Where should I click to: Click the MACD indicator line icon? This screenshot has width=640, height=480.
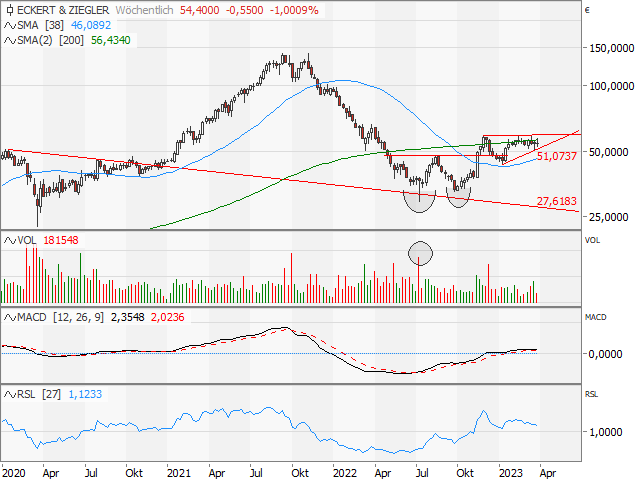click(x=10, y=318)
